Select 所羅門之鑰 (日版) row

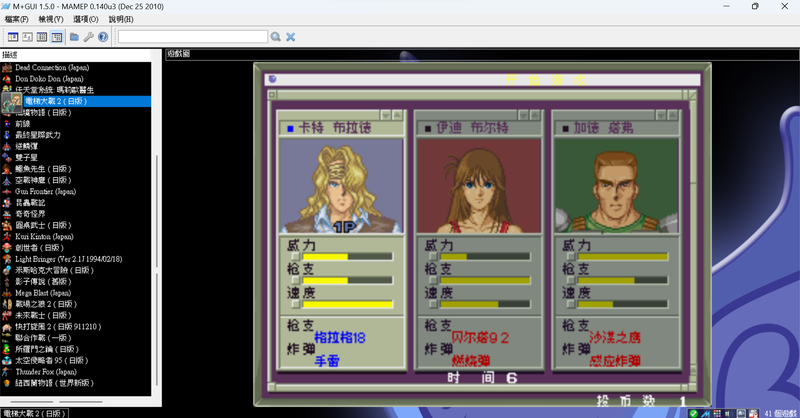(76, 349)
